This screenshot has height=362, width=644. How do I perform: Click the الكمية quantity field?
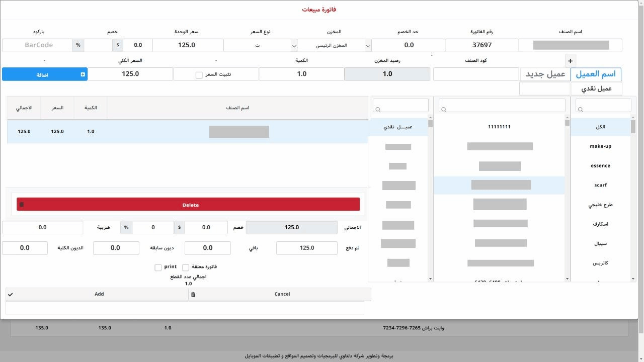coord(301,74)
